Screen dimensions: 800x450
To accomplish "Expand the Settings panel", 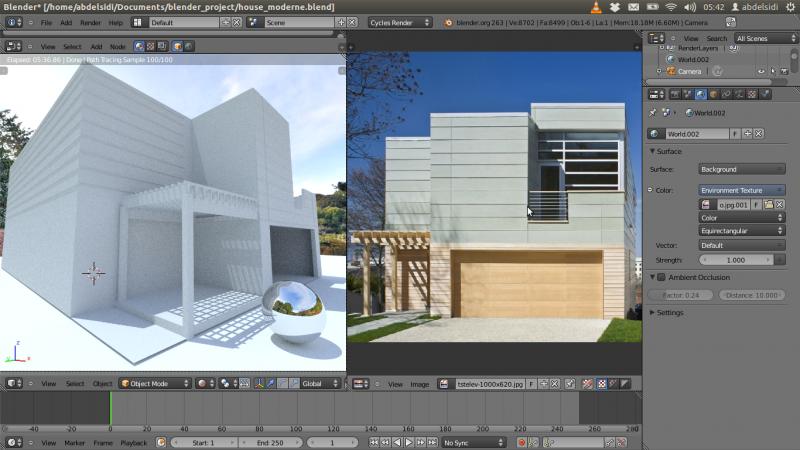I will tap(652, 312).
